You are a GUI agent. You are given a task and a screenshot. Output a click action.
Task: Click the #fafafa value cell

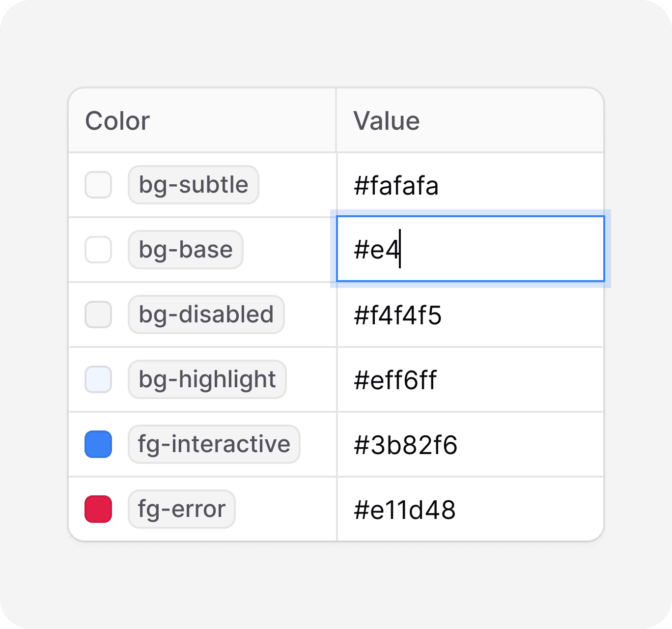[x=470, y=185]
